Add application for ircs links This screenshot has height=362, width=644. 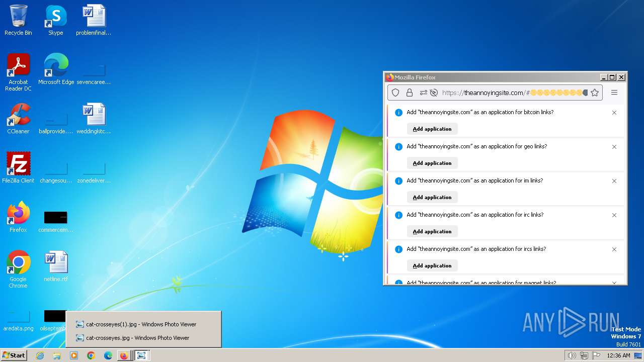point(432,265)
